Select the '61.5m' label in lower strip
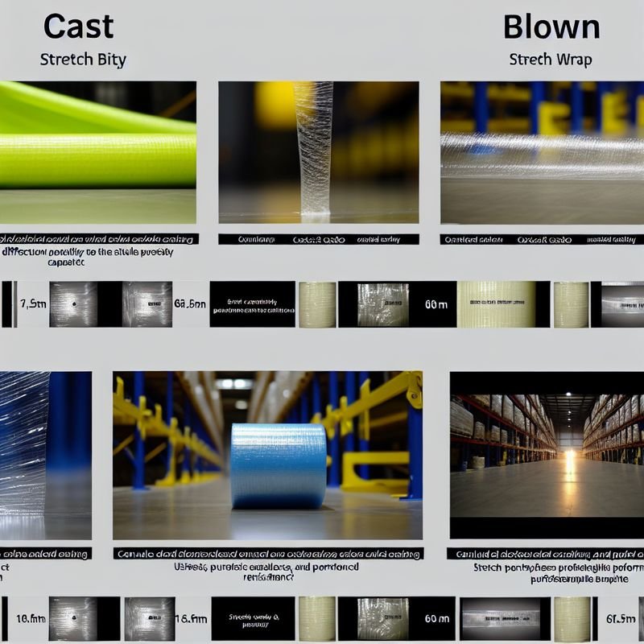Viewport: 644px width, 644px height. point(621,618)
